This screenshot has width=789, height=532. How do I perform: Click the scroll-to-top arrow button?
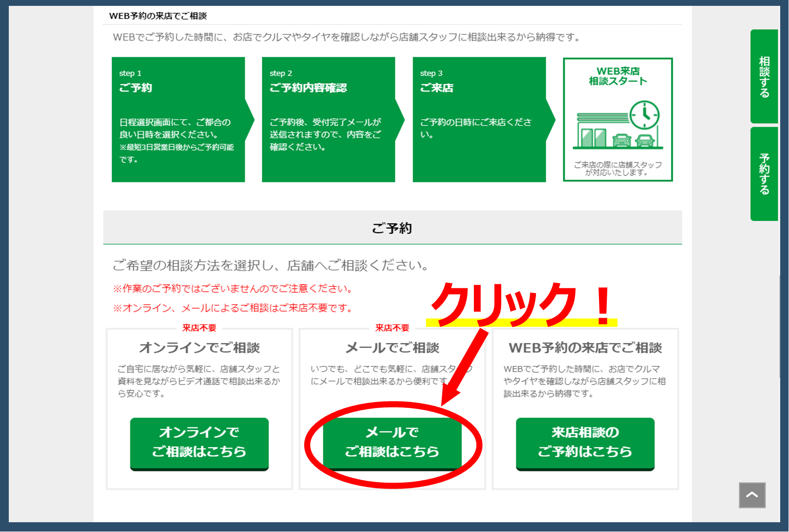click(x=752, y=495)
